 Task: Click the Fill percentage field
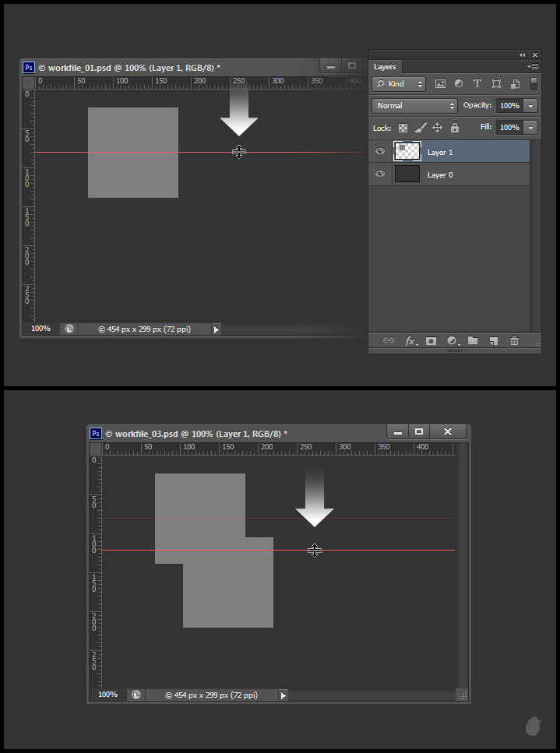509,128
